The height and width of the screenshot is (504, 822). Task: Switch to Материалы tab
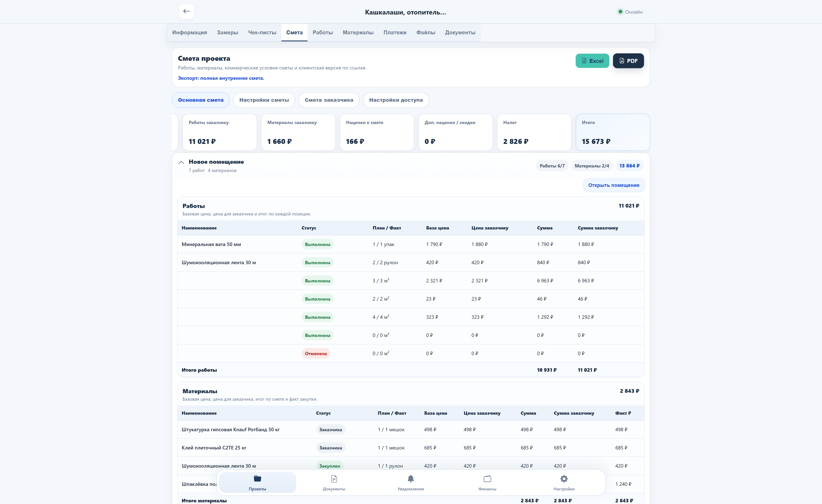point(358,32)
